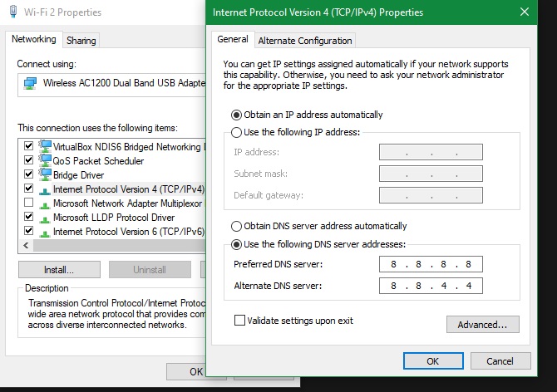The image size is (557, 392).
Task: Click the Preferred DNS server field
Action: (x=431, y=266)
